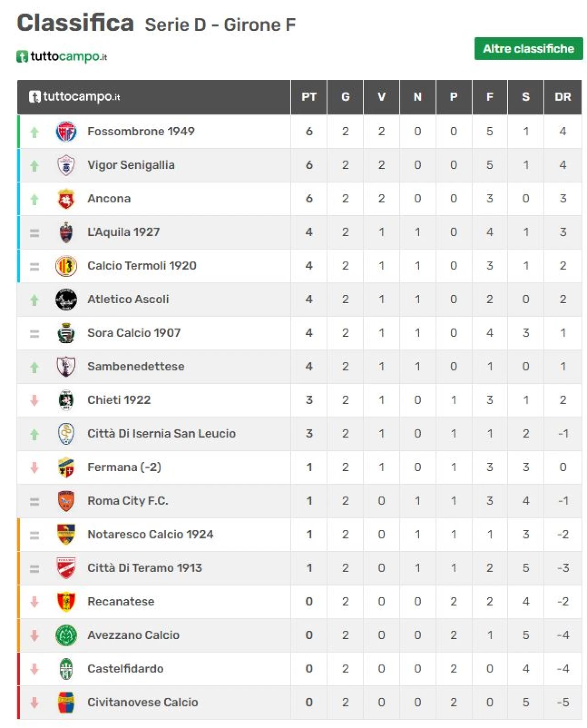Viewport: 587px width, 728px height.
Task: Click the Fermana shield logo
Action: [66, 467]
